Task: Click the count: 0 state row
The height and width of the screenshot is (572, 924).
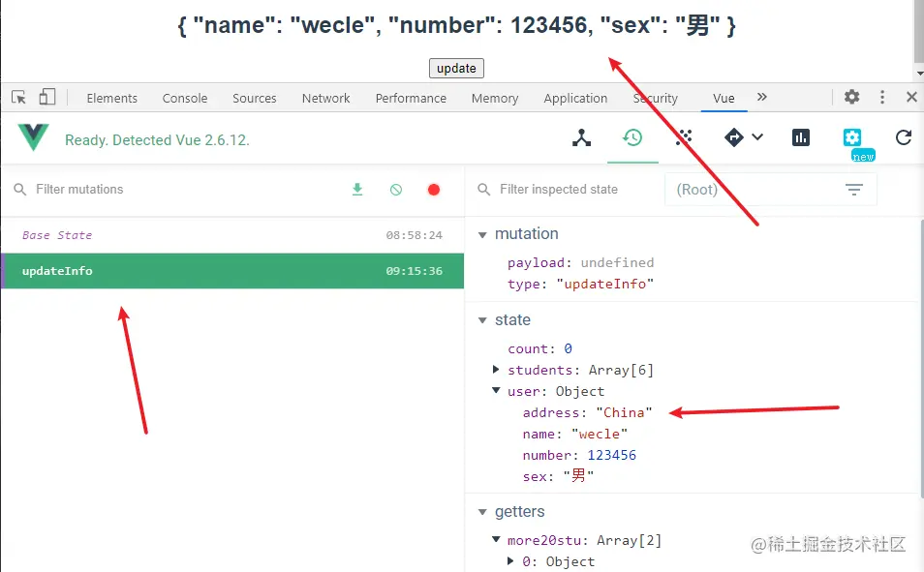Action: coord(539,348)
